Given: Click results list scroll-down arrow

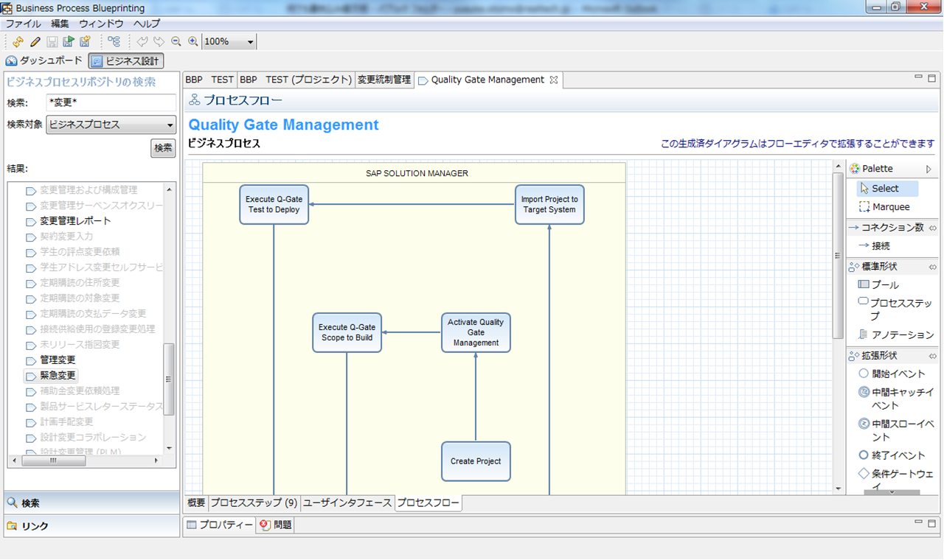Looking at the screenshot, I should [169, 447].
